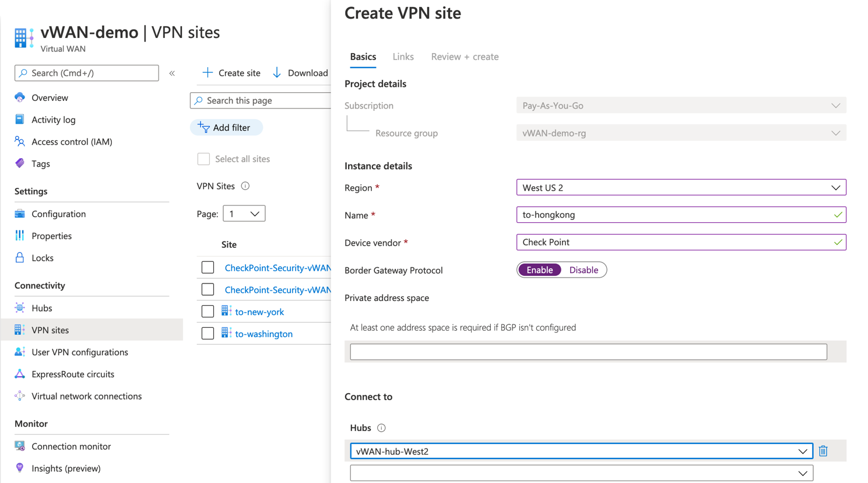868x483 pixels.
Task: Click the Connection monitor icon
Action: (x=20, y=446)
